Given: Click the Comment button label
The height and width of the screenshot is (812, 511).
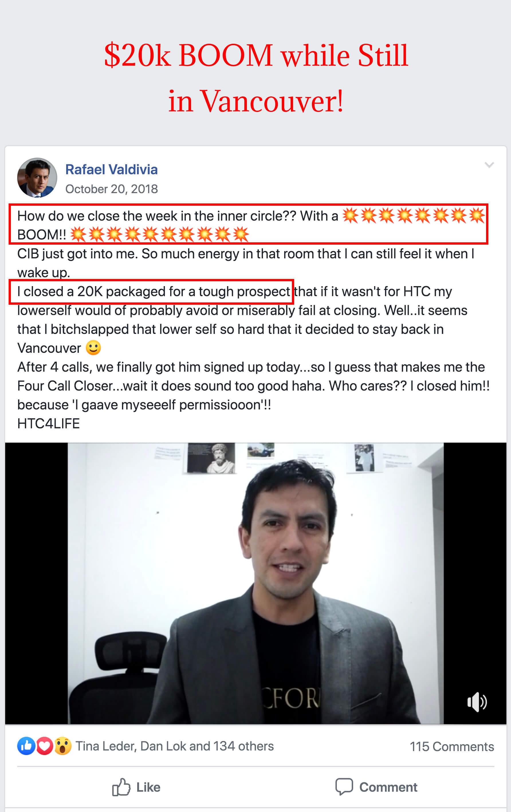Looking at the screenshot, I should point(388,787).
